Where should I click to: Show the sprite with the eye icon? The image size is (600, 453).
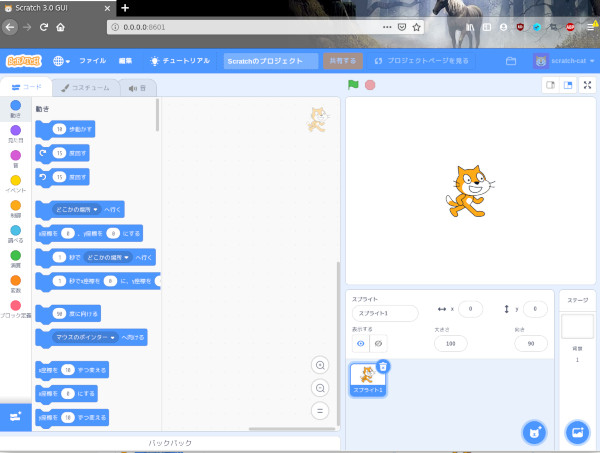coord(360,343)
